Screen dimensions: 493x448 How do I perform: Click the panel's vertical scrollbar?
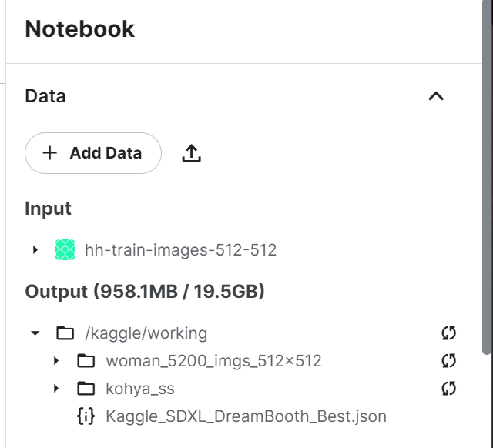click(486, 185)
